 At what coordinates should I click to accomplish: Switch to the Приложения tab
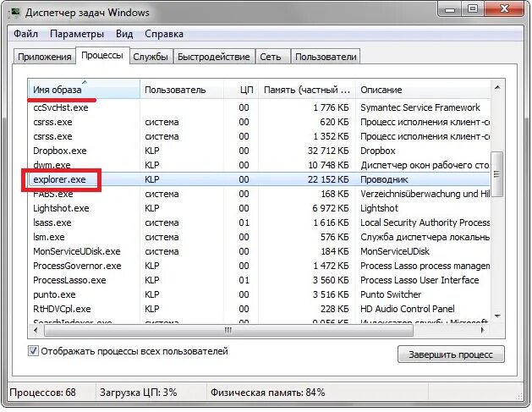pos(45,57)
